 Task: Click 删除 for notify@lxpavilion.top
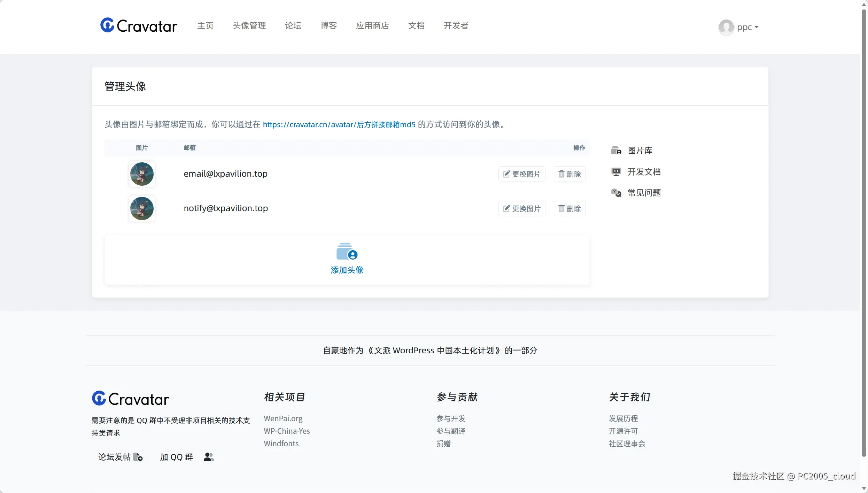click(569, 208)
